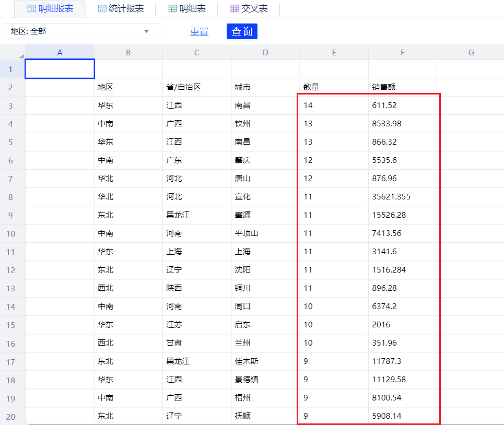Go to the 交叉表 tab
This screenshot has height=425, width=504.
point(249,9)
